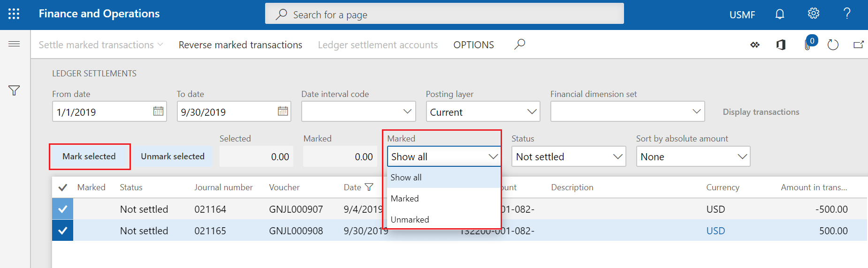Viewport: 868px width, 268px height.
Task: Expand the Posting layer dropdown
Action: point(531,112)
